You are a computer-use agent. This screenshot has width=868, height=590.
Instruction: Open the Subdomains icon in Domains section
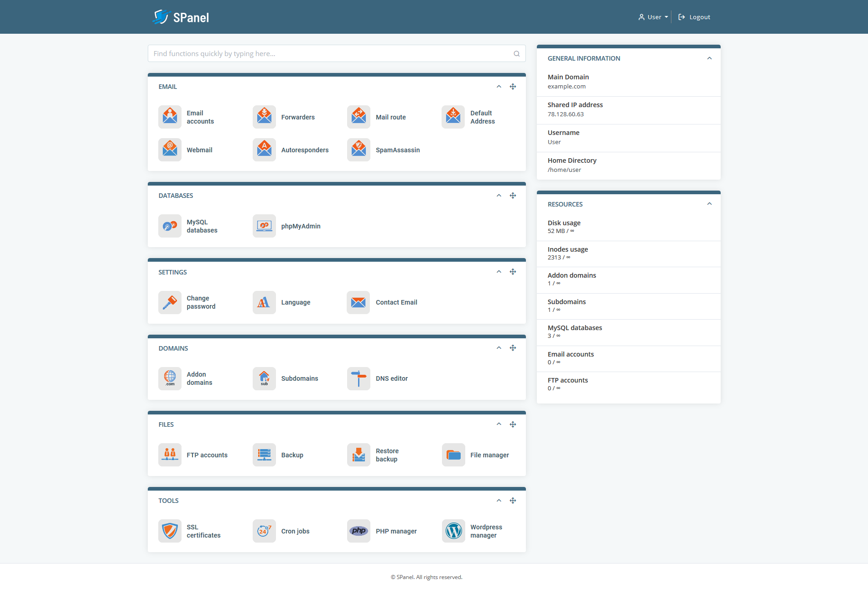(x=264, y=378)
